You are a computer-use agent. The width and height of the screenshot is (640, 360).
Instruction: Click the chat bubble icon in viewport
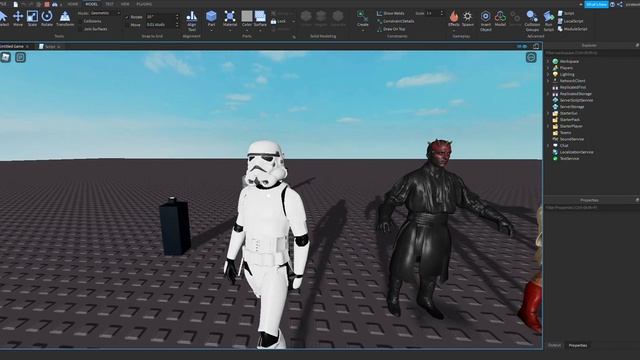tap(20, 58)
